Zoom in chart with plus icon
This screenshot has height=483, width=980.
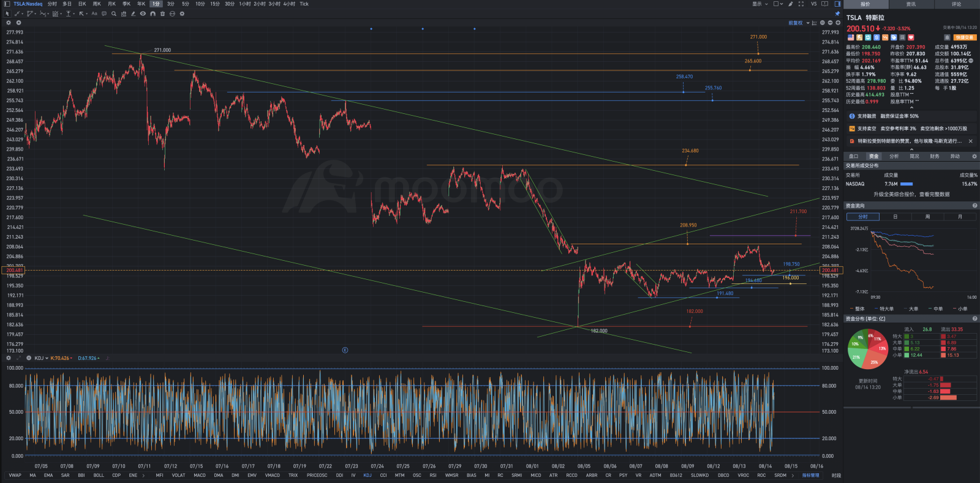(838, 23)
